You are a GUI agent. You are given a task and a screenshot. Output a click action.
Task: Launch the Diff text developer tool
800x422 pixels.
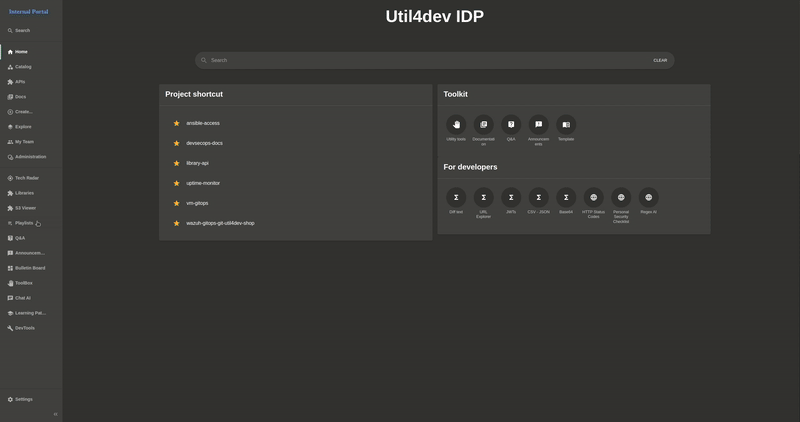tap(456, 197)
